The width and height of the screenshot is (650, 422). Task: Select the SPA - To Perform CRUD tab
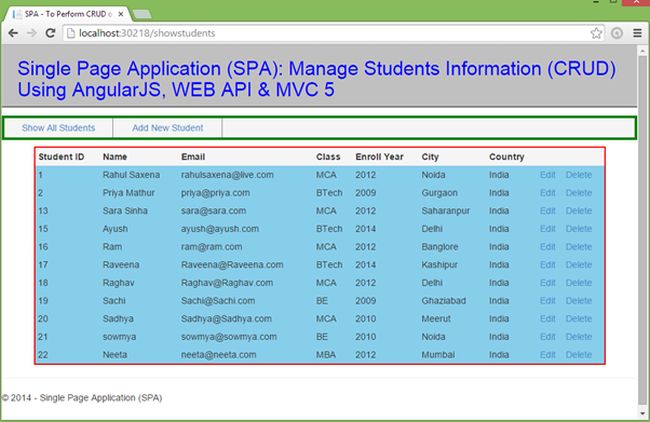pyautogui.click(x=67, y=14)
